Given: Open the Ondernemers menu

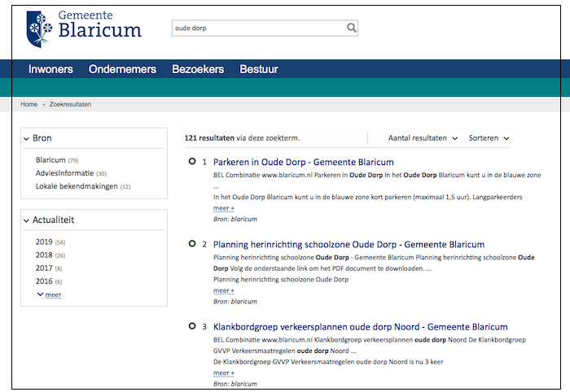Looking at the screenshot, I should pos(122,69).
